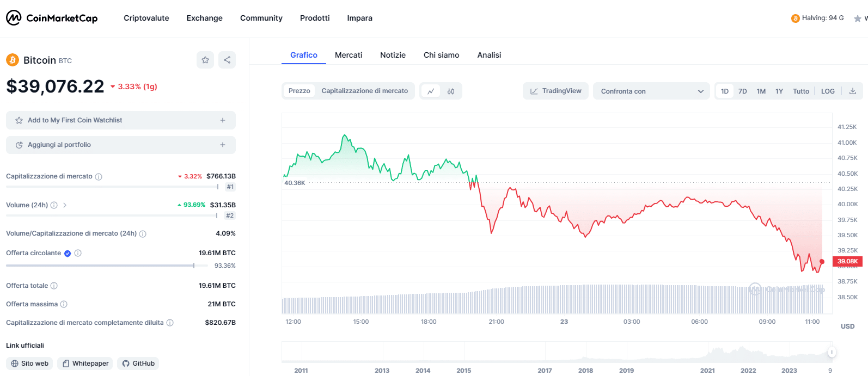Expand Volume (24h) chevron arrow
This screenshot has height=376, width=868.
coord(65,205)
